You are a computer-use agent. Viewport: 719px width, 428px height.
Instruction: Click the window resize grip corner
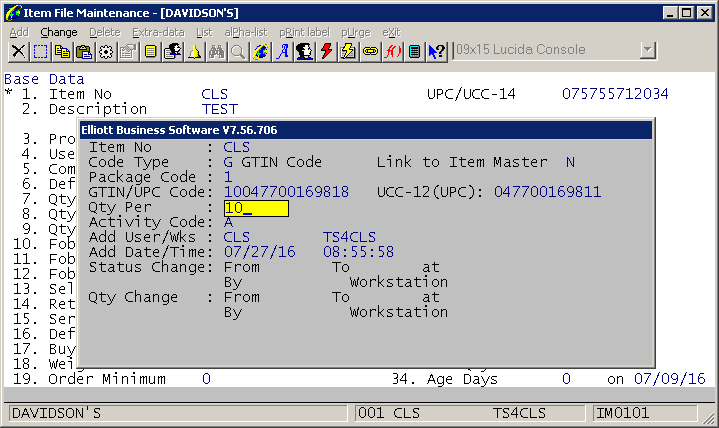click(x=708, y=417)
